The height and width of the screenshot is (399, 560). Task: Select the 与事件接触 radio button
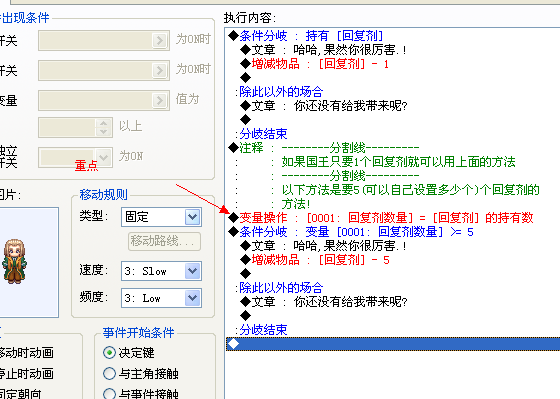109,393
